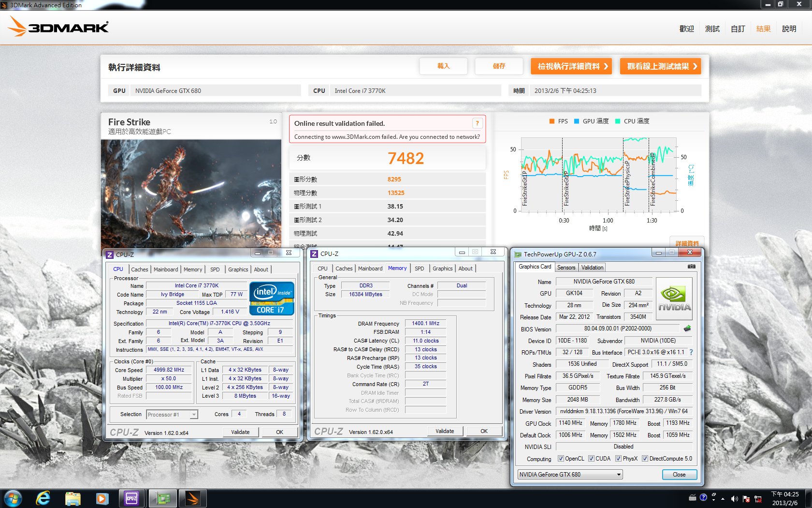
Task: Click the orange FPS legend swatch
Action: tap(552, 121)
